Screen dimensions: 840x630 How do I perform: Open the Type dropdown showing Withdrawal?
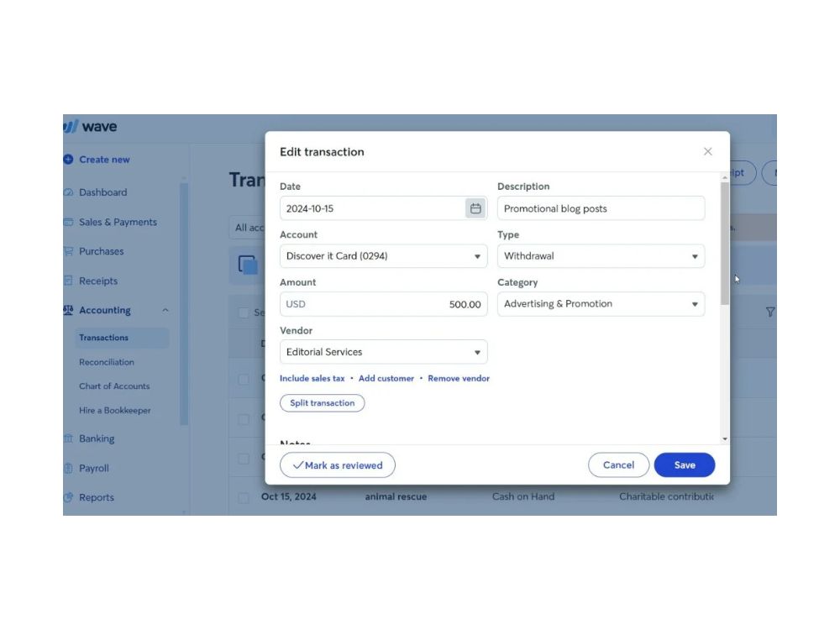(x=601, y=256)
